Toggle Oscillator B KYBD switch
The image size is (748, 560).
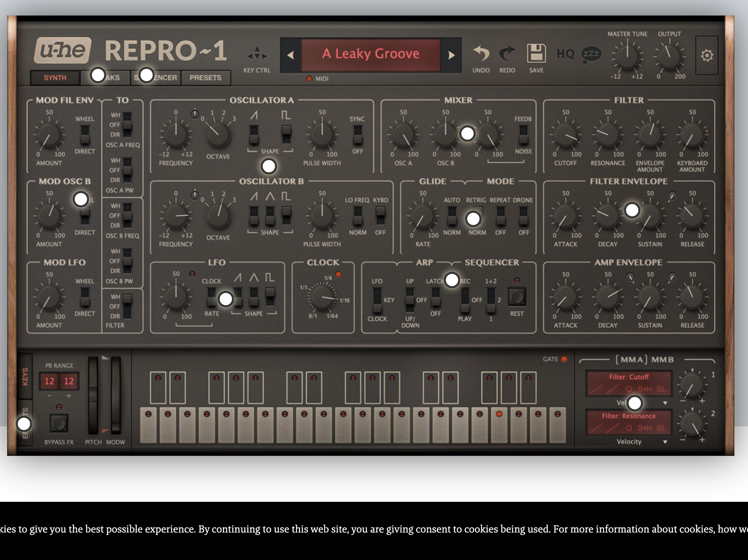pyautogui.click(x=380, y=216)
